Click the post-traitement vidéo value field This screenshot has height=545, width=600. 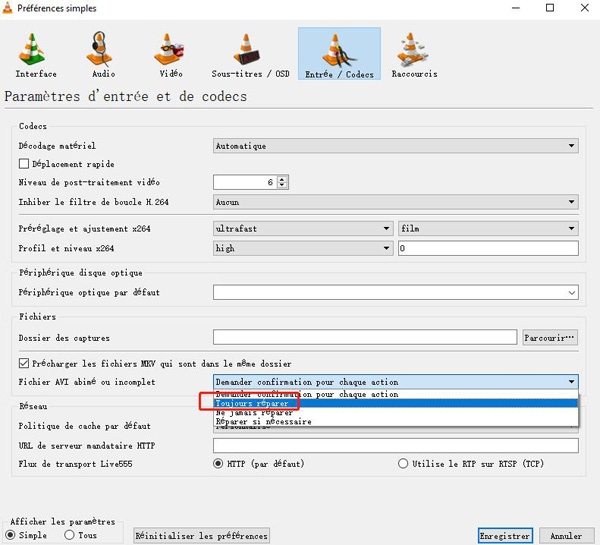point(246,182)
